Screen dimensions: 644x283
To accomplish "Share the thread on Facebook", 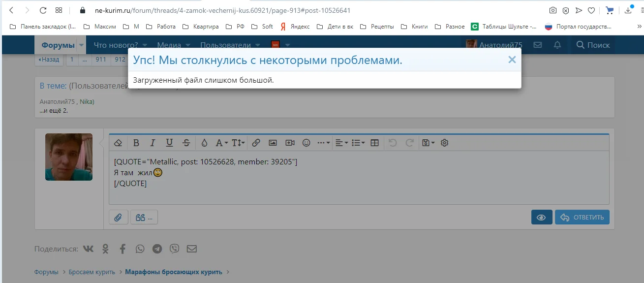I will 123,249.
